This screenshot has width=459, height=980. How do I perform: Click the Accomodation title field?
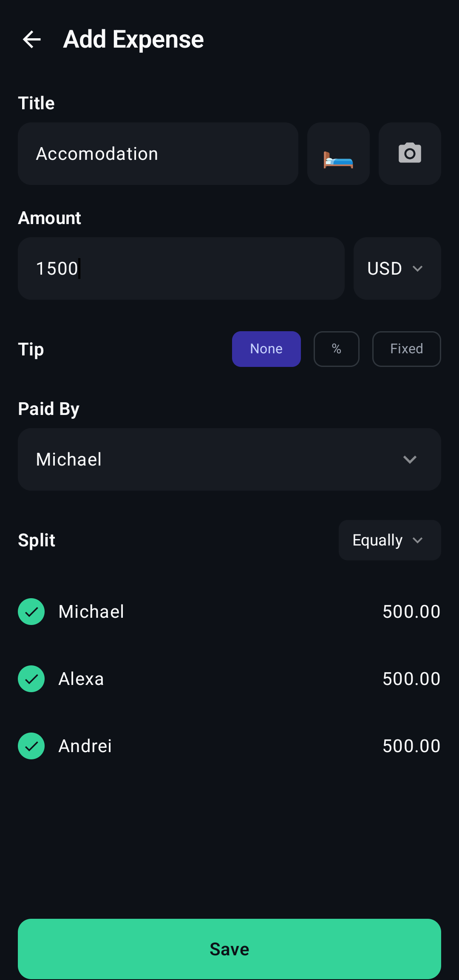[158, 154]
